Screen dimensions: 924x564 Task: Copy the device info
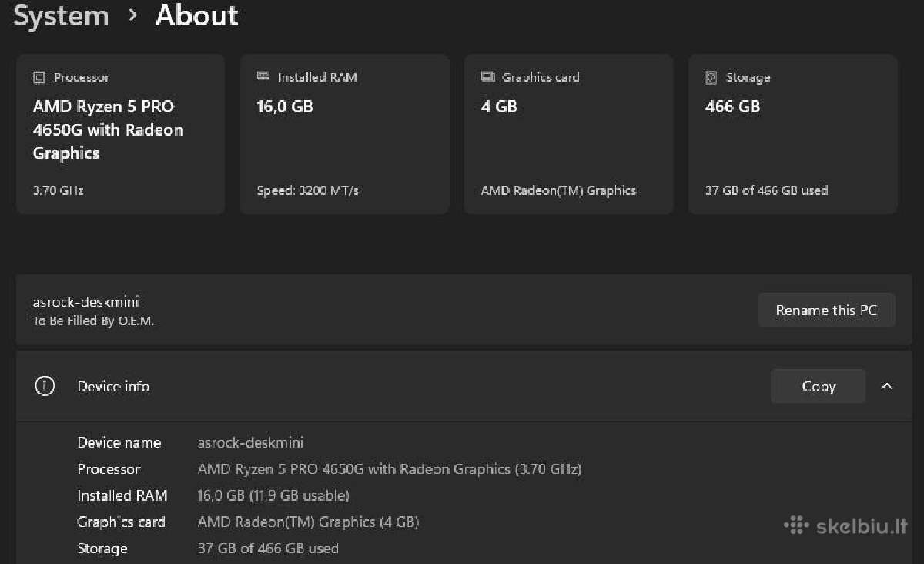pyautogui.click(x=818, y=387)
